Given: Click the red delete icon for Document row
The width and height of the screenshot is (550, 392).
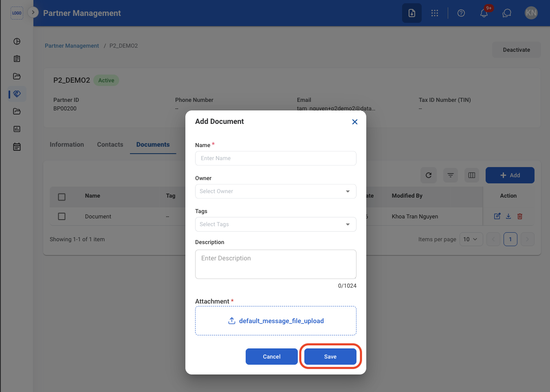Looking at the screenshot, I should coord(520,216).
